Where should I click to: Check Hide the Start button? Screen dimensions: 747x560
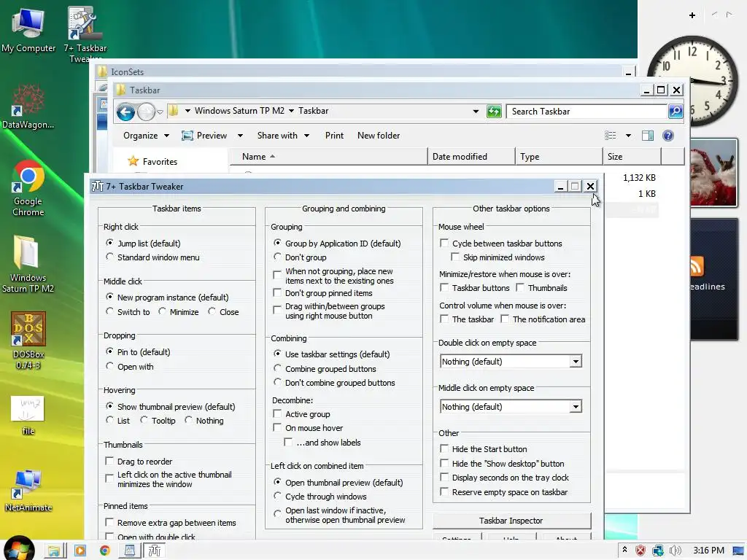(444, 448)
